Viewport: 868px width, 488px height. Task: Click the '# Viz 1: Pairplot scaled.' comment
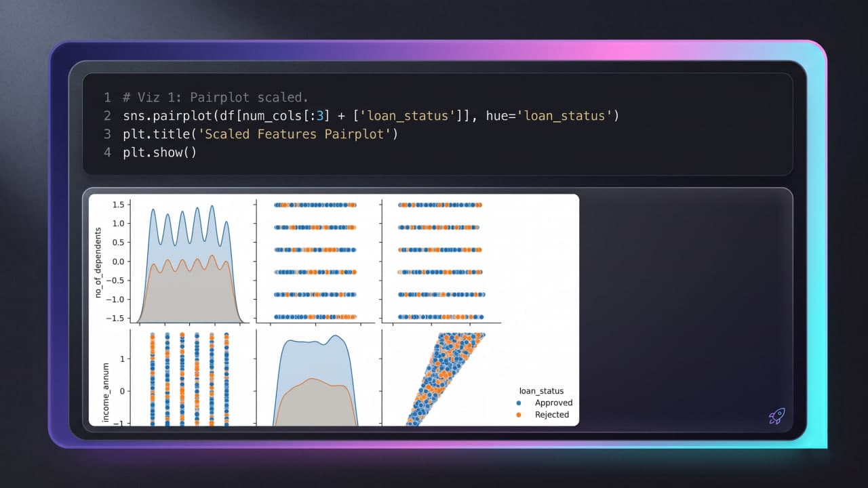coord(216,97)
